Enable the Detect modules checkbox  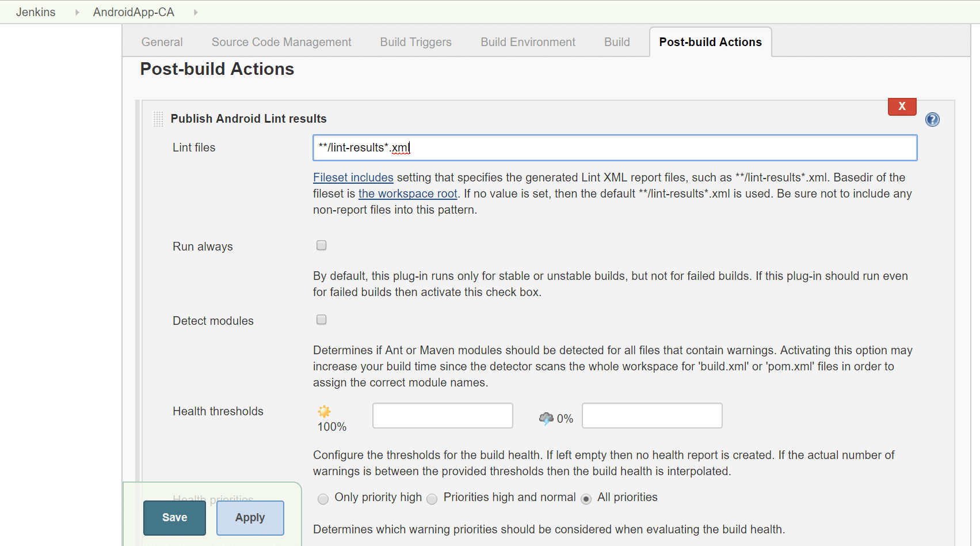point(322,320)
